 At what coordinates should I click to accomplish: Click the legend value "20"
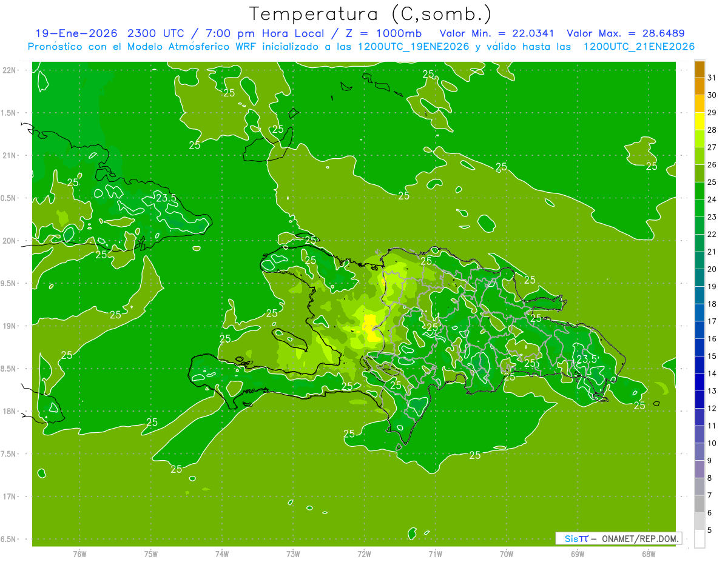[712, 269]
